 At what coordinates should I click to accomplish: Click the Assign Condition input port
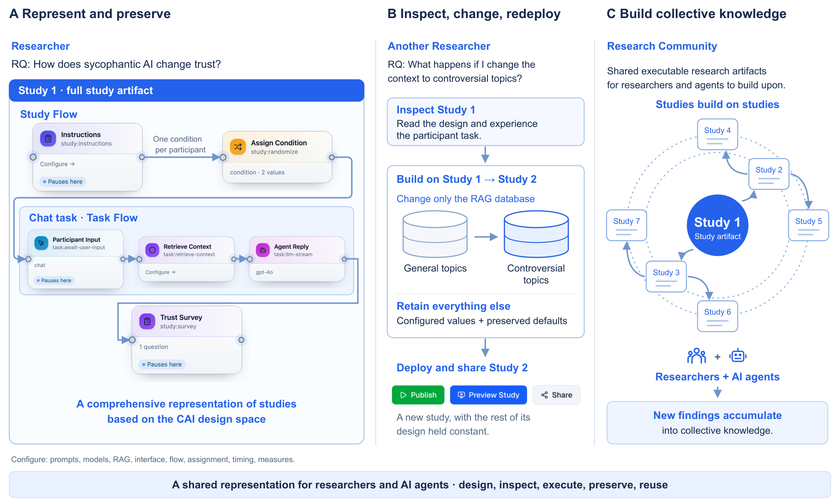click(x=223, y=157)
